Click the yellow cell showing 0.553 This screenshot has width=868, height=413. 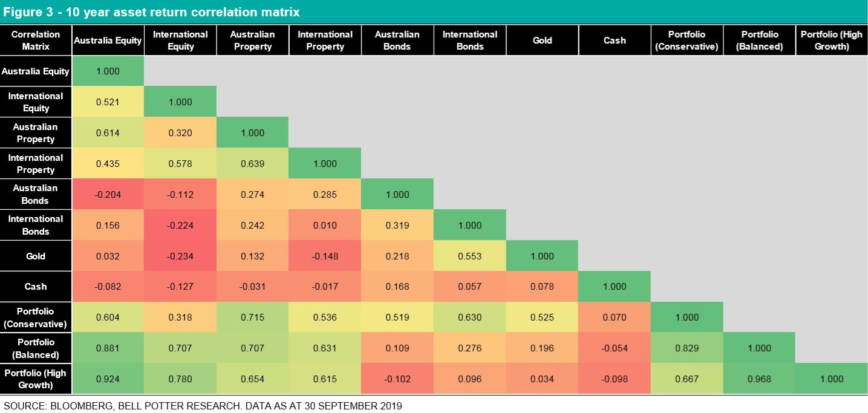(x=470, y=256)
